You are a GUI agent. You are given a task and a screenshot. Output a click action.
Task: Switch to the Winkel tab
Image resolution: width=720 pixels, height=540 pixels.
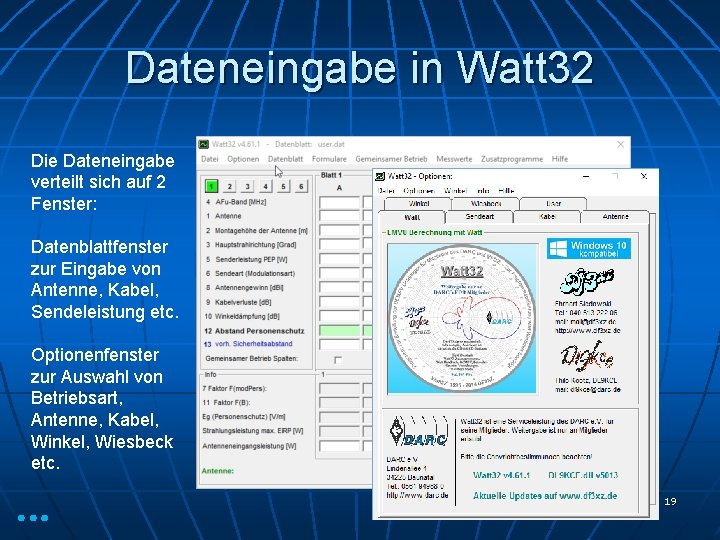(x=418, y=203)
